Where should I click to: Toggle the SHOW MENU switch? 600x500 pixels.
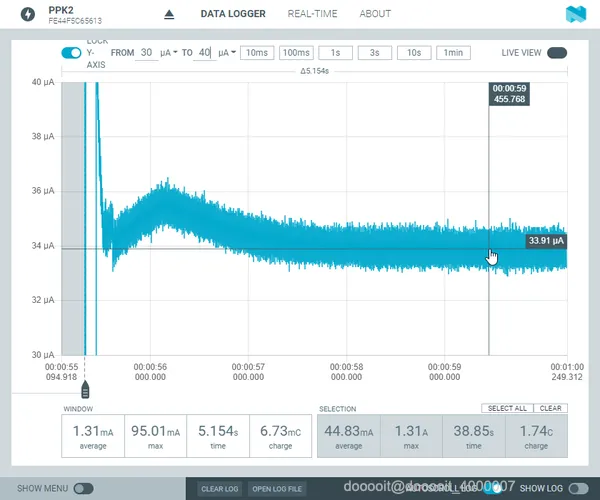pos(83,489)
